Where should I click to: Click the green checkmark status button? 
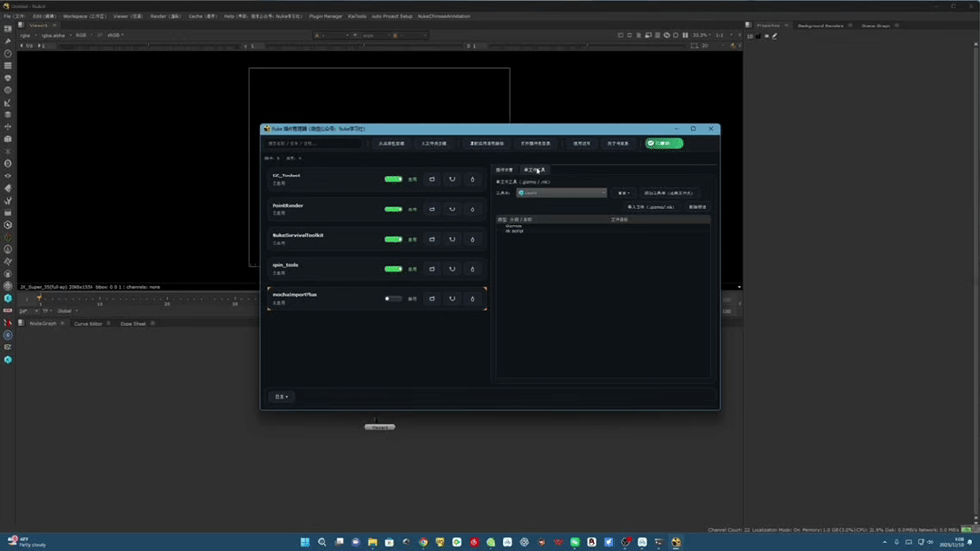[x=664, y=143]
